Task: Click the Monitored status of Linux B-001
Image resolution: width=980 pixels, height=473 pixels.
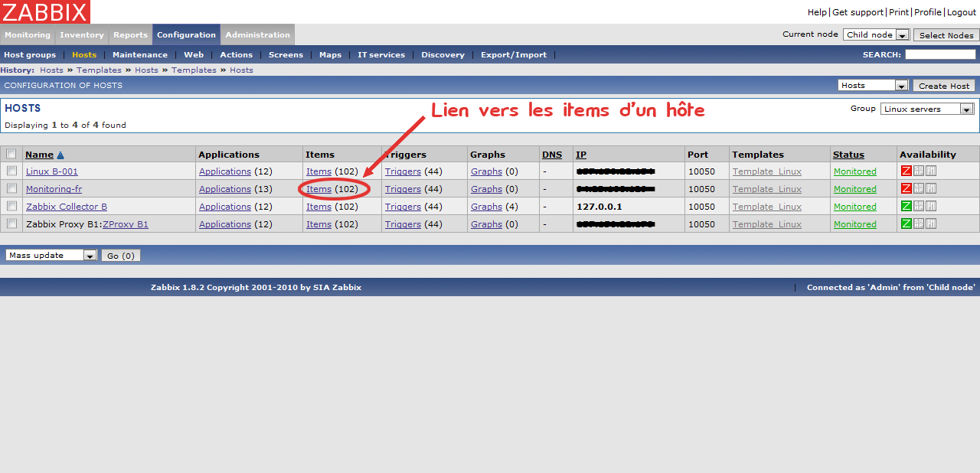Action: [854, 171]
